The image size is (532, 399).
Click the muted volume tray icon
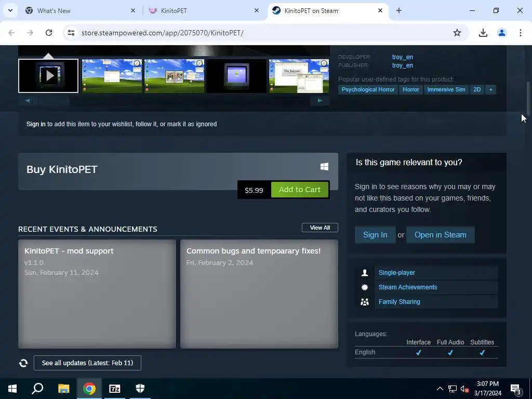pos(465,389)
